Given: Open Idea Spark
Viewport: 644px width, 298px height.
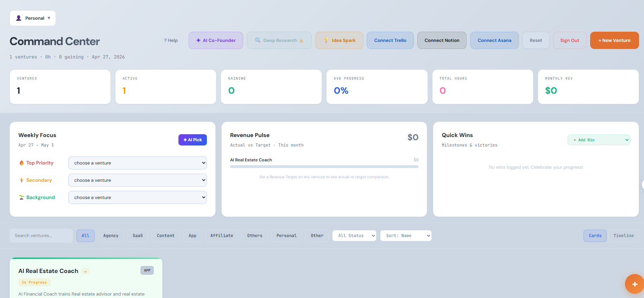Looking at the screenshot, I should point(339,41).
